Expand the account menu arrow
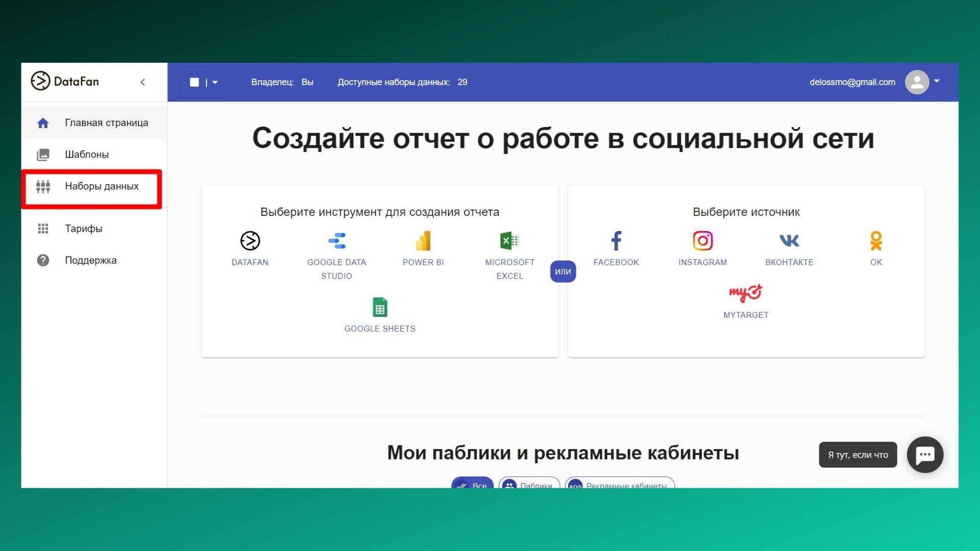The width and height of the screenshot is (980, 551). tap(937, 81)
